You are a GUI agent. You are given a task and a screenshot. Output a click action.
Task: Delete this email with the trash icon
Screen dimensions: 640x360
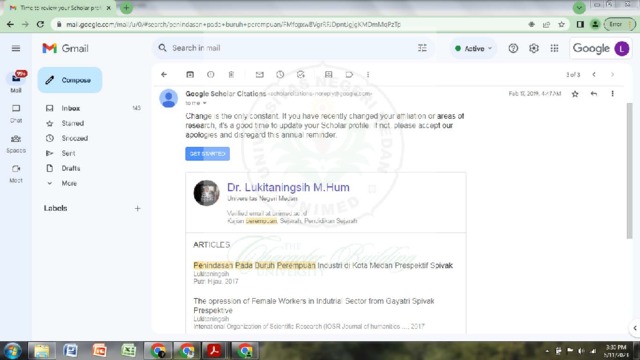click(231, 74)
